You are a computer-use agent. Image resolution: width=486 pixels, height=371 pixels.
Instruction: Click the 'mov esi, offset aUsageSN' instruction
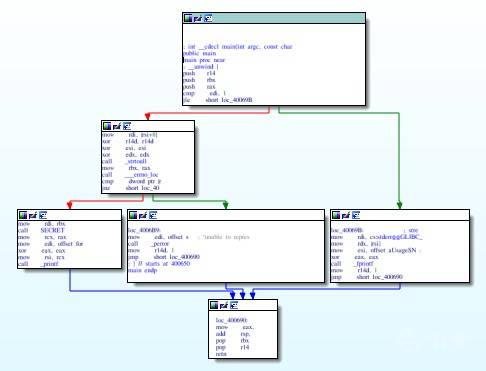coord(374,250)
